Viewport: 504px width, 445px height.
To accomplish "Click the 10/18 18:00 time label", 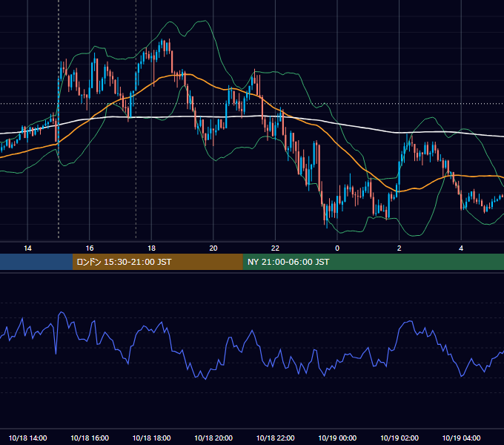I will point(151,438).
